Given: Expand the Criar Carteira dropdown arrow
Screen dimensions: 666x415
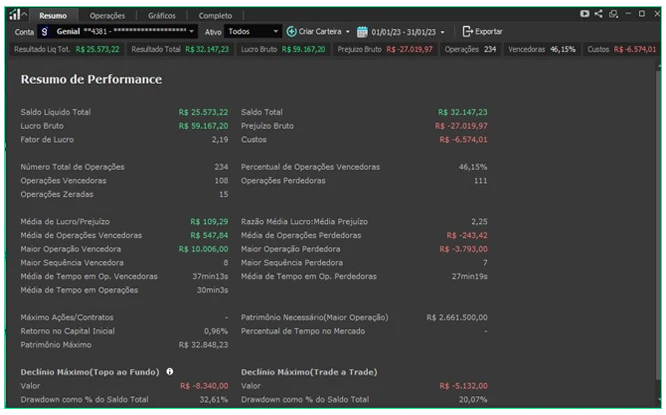Looking at the screenshot, I should point(348,32).
